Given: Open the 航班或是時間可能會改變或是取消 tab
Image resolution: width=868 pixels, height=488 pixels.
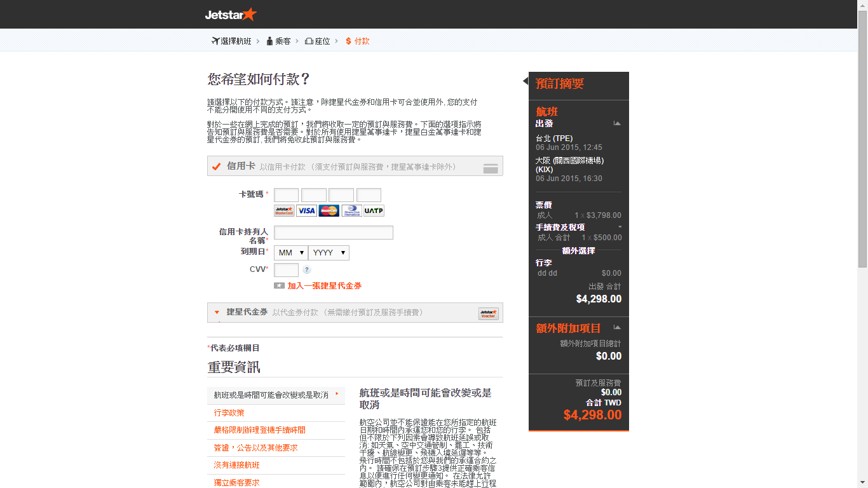Looking at the screenshot, I should pos(276,395).
